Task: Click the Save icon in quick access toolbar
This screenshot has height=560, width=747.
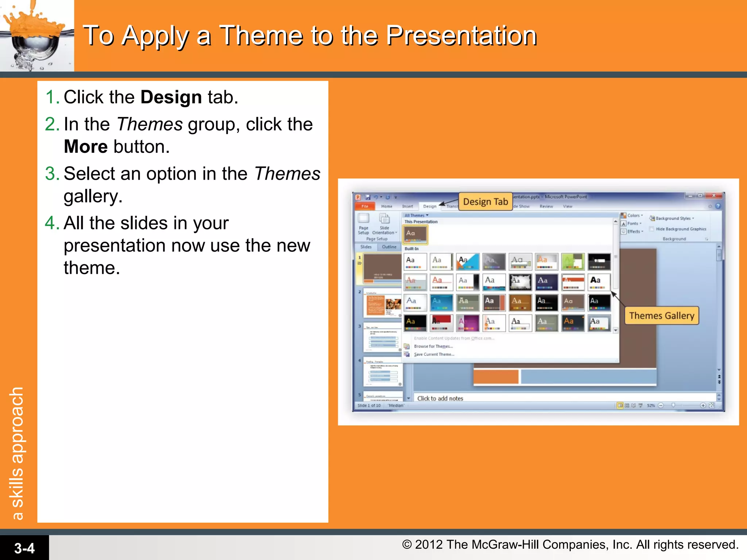Action: point(368,197)
